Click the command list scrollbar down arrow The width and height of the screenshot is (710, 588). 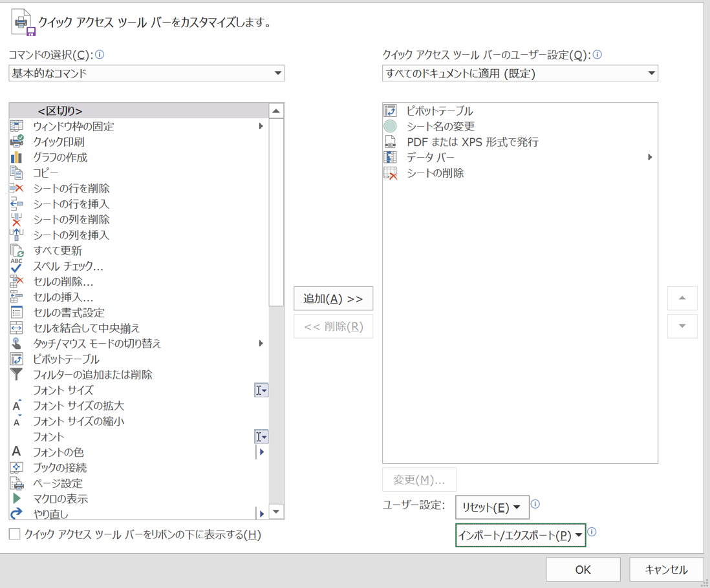pos(276,512)
